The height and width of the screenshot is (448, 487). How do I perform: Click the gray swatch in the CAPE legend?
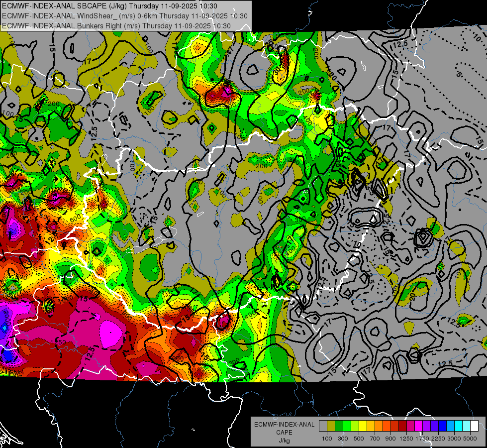323,426
